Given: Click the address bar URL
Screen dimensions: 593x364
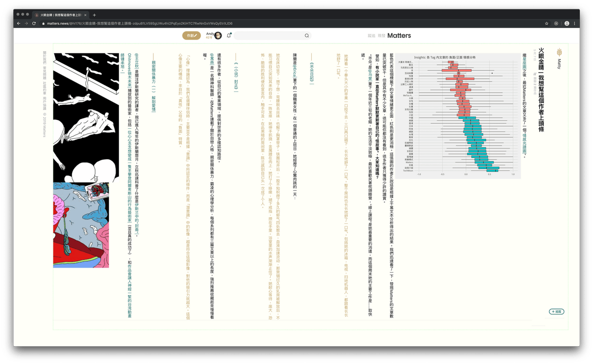Looking at the screenshot, I should (x=140, y=23).
